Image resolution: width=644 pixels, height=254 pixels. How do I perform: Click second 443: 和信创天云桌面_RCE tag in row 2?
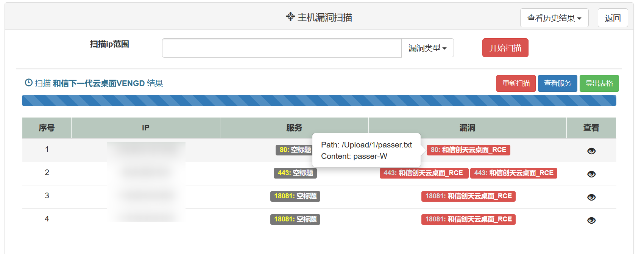(514, 173)
